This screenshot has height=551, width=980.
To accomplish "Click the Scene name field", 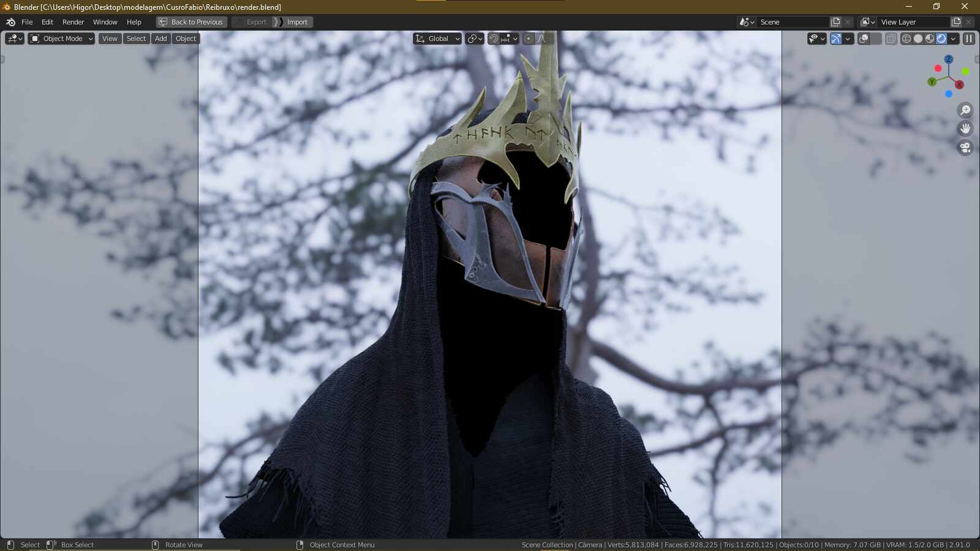I will click(x=793, y=22).
